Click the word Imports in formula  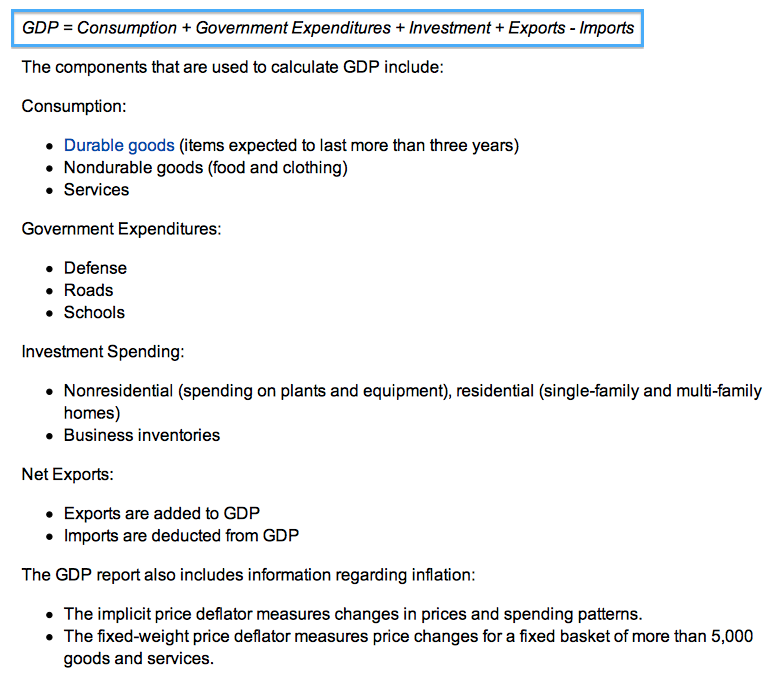click(x=606, y=28)
